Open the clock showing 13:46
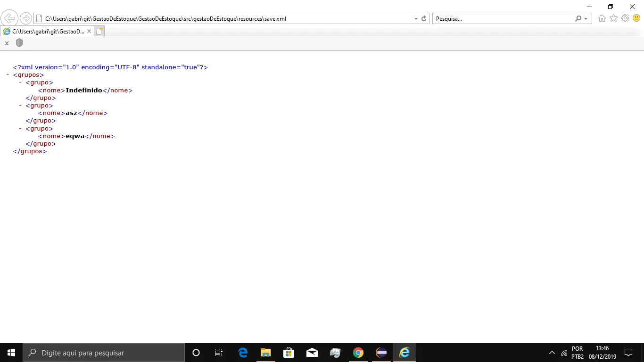The height and width of the screenshot is (362, 644). tap(603, 353)
